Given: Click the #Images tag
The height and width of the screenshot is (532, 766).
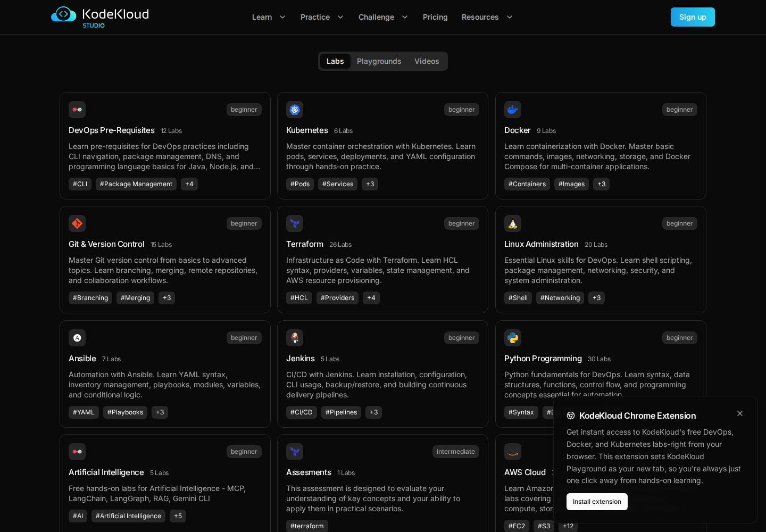Looking at the screenshot, I should pos(571,184).
